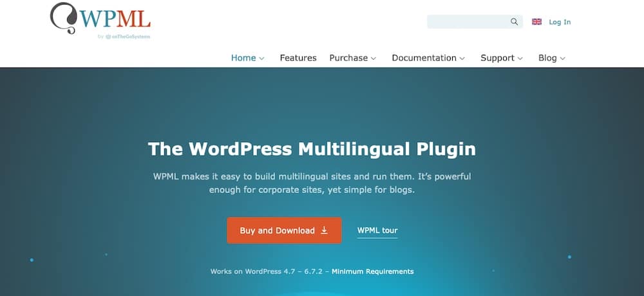
Task: Click the Blog menu label
Action: pyautogui.click(x=547, y=58)
